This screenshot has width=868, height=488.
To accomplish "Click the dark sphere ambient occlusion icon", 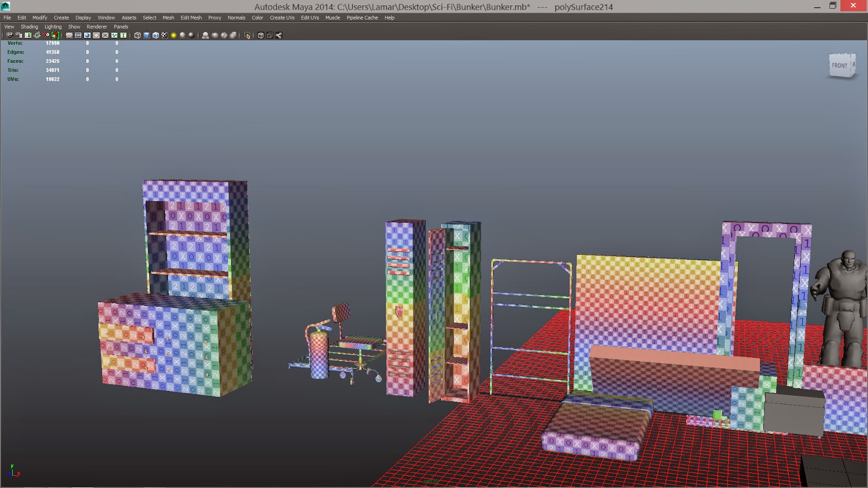I will (191, 35).
